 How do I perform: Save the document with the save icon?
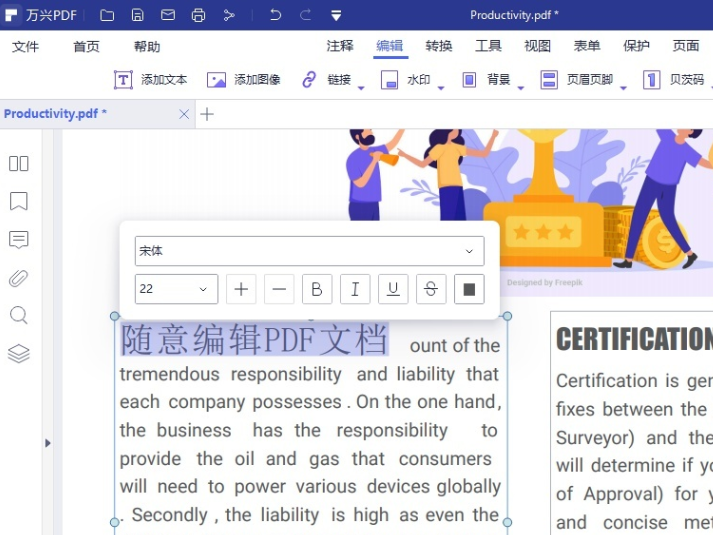(137, 15)
